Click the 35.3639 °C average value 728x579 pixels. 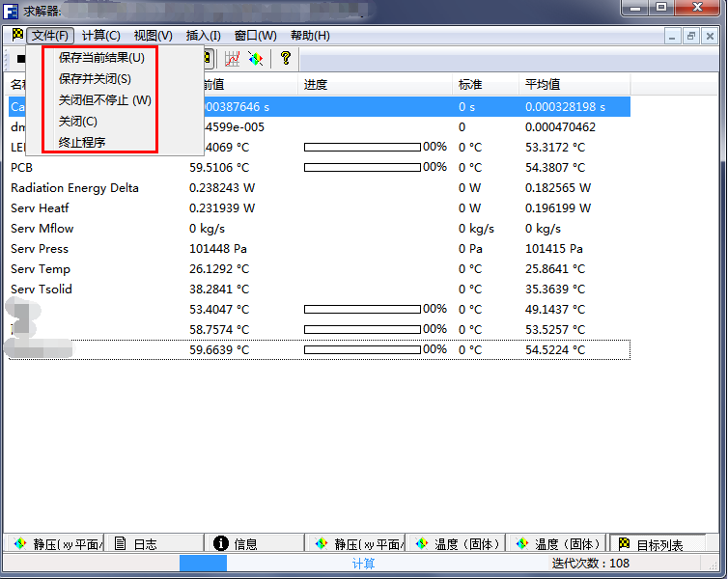[x=555, y=289]
